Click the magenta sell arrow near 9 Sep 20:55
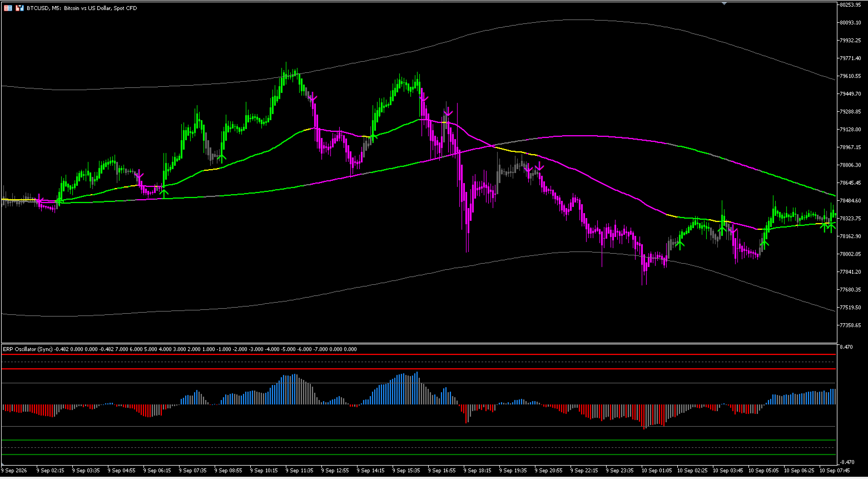This screenshot has width=868, height=479. pyautogui.click(x=539, y=166)
